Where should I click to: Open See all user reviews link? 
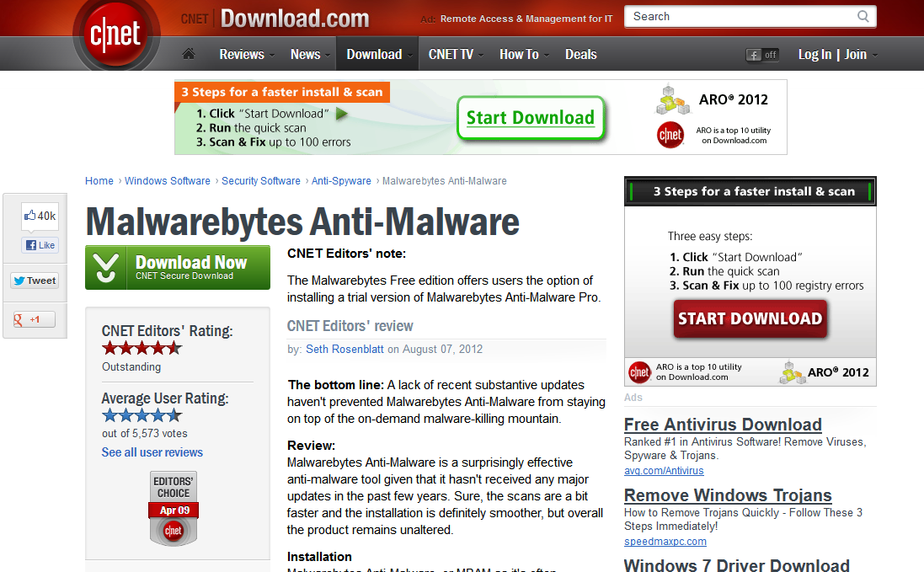152,452
